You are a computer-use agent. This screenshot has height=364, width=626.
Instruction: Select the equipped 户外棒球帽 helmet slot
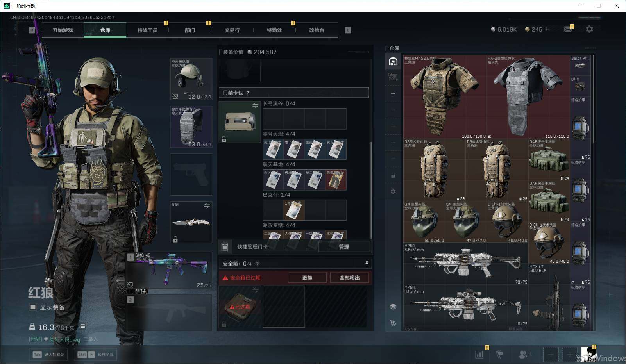click(191, 79)
